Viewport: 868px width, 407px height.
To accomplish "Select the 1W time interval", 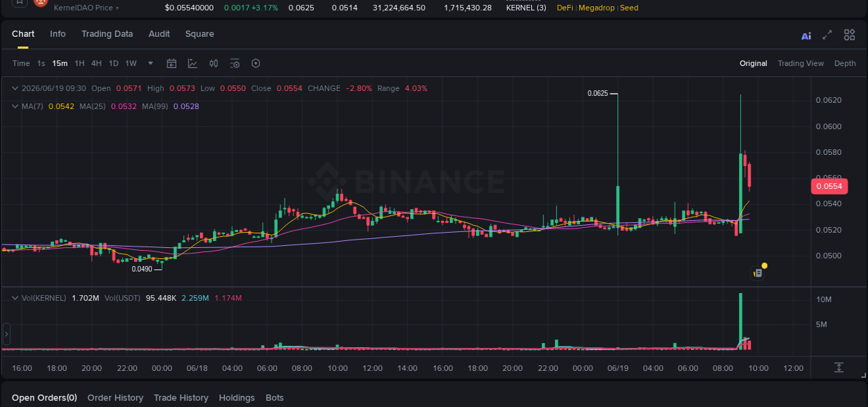I will pos(131,63).
